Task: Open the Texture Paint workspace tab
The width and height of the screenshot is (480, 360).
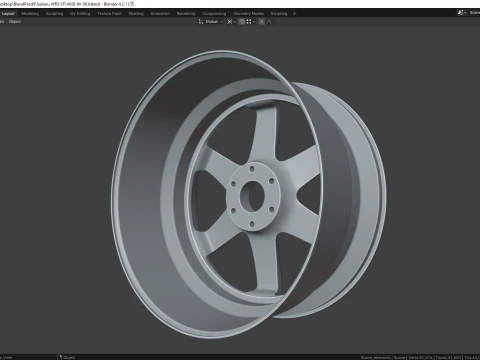Action: [109, 14]
